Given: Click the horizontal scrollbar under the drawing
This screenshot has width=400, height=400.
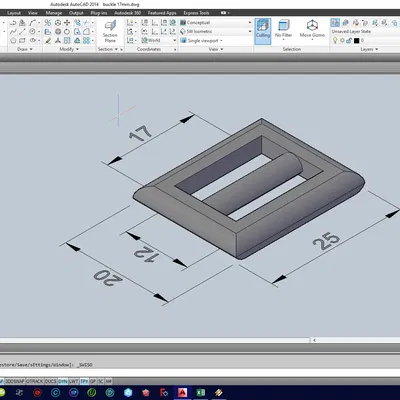Looking at the screenshot, I should [x=155, y=340].
